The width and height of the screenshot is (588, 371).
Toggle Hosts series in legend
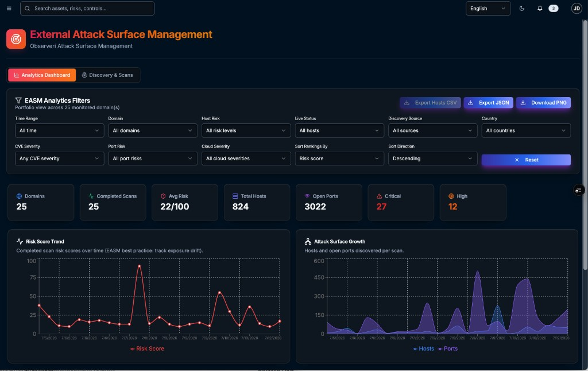(423, 349)
